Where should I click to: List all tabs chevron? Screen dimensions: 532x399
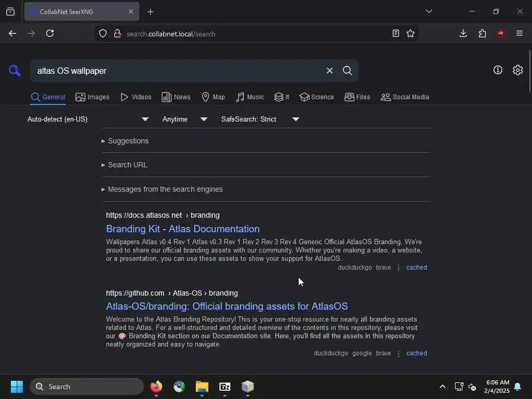(429, 11)
